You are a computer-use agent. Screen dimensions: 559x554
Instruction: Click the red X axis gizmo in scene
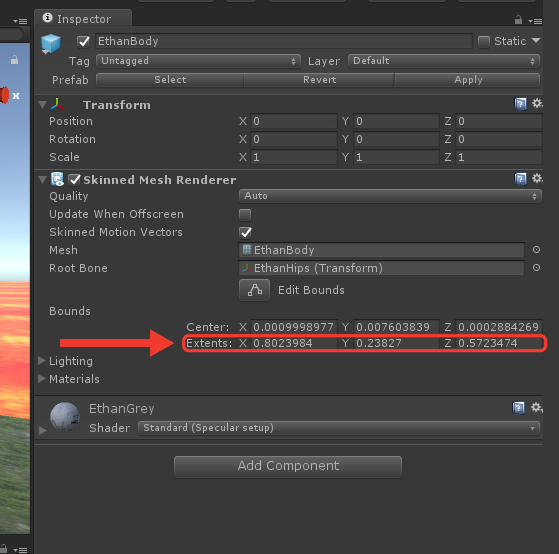click(x=5, y=95)
